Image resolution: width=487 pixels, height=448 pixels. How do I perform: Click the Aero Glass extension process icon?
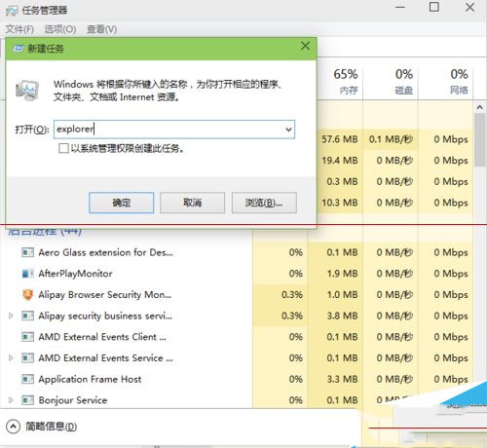27,252
